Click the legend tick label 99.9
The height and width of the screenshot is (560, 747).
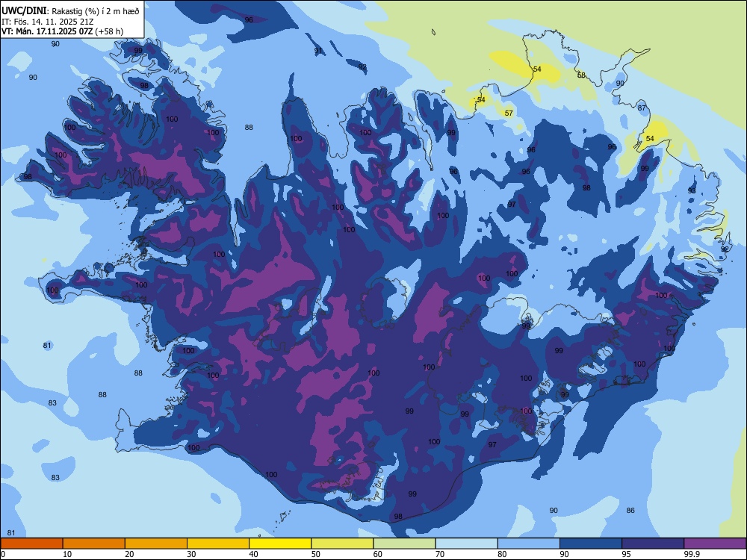click(x=692, y=554)
